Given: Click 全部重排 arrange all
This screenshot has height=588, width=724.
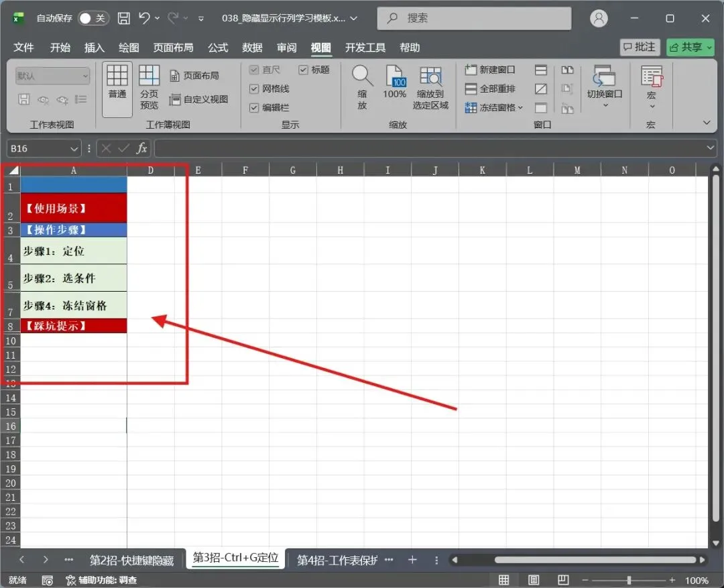Looking at the screenshot, I should pyautogui.click(x=490, y=89).
